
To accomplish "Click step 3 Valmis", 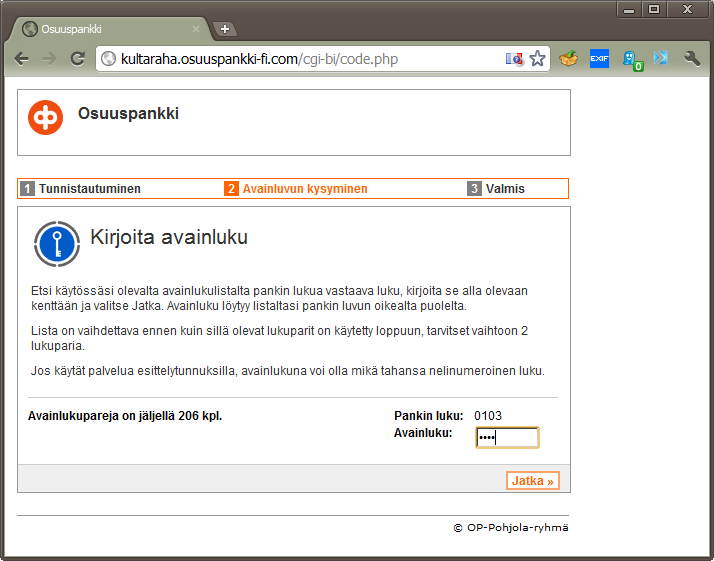I will [x=496, y=189].
